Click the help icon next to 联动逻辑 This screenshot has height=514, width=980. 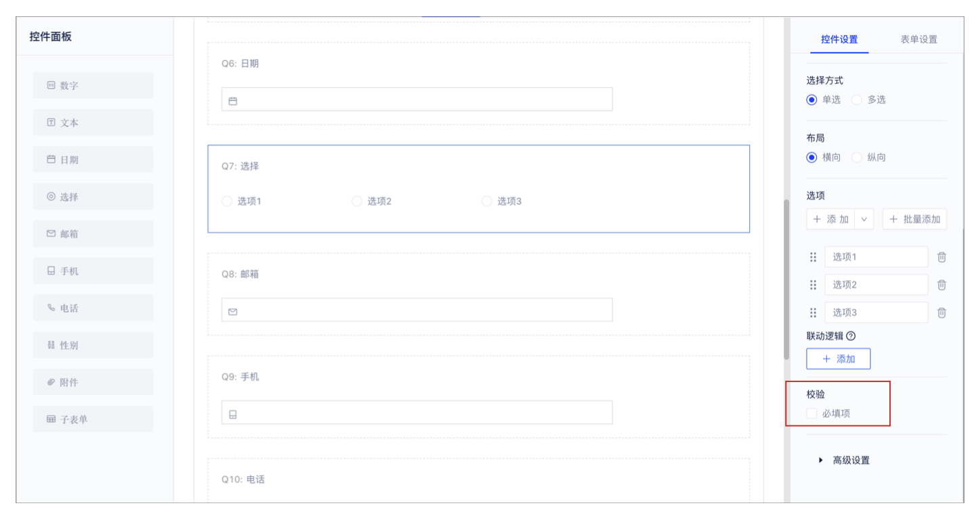851,335
